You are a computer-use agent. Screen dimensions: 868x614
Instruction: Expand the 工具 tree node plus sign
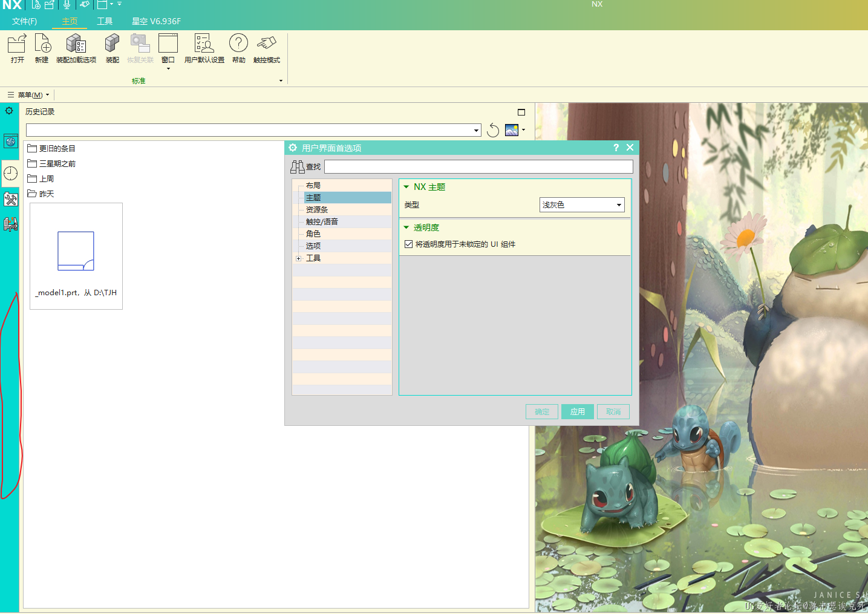[x=298, y=258]
